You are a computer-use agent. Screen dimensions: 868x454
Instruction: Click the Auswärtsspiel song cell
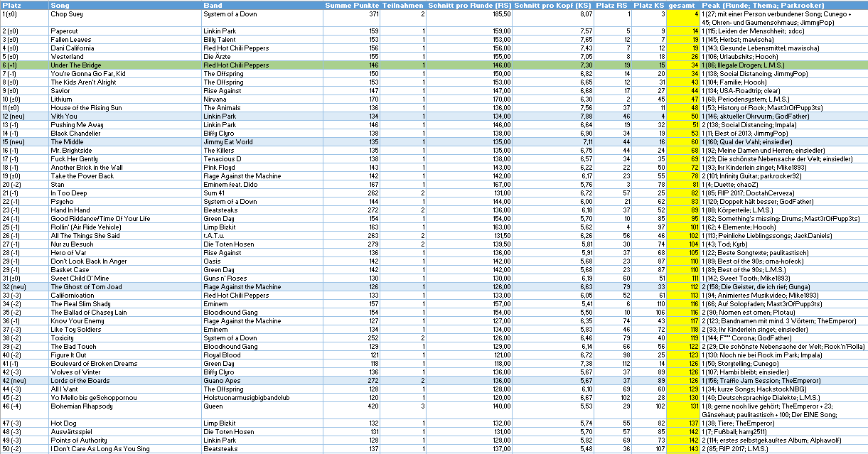click(125, 432)
